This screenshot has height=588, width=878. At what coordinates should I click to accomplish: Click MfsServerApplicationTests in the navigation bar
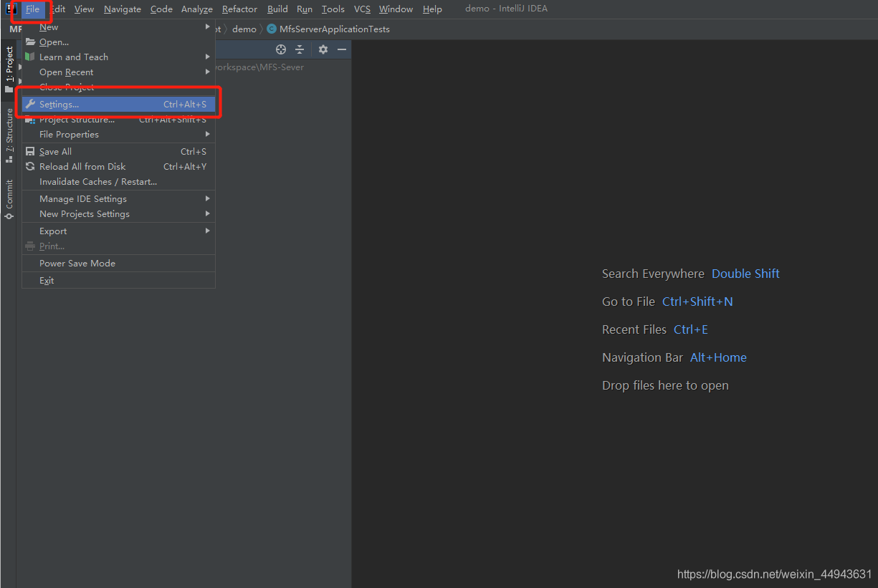pyautogui.click(x=335, y=29)
